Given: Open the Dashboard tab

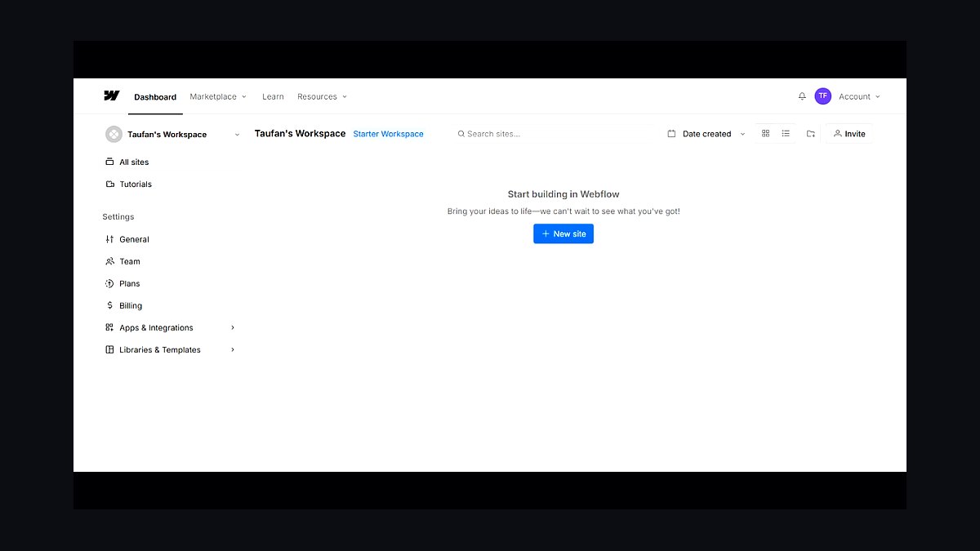Looking at the screenshot, I should (x=155, y=97).
